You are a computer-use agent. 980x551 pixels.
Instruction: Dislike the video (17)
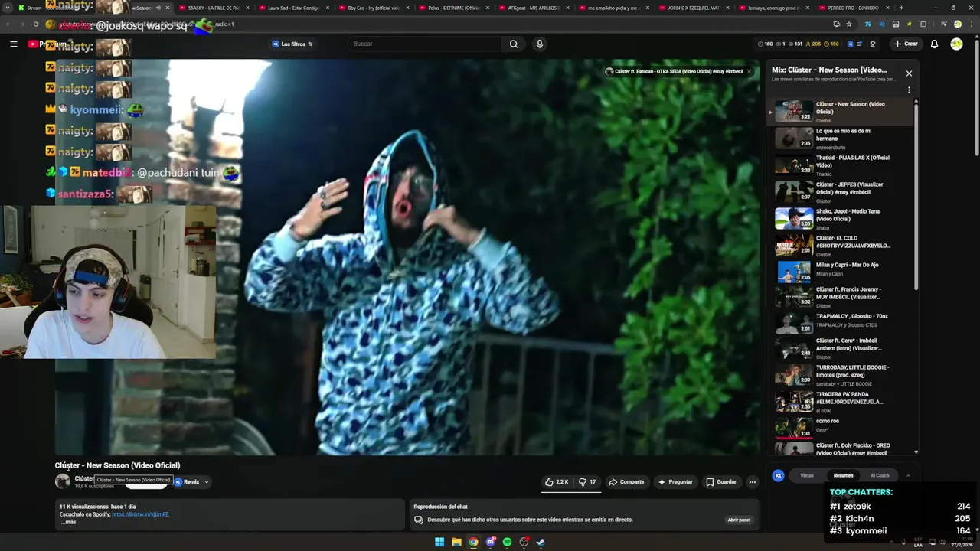coord(587,482)
